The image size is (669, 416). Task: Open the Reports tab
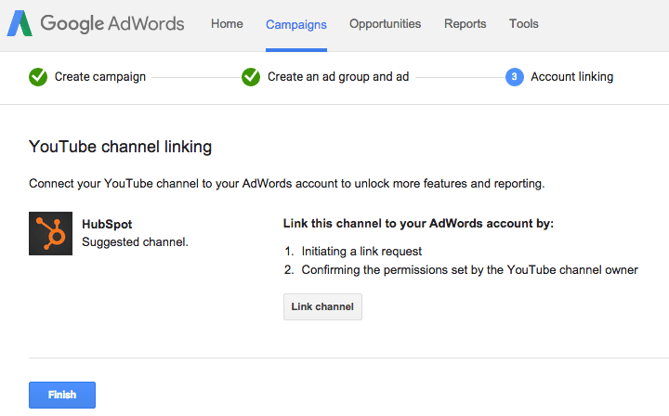(465, 24)
